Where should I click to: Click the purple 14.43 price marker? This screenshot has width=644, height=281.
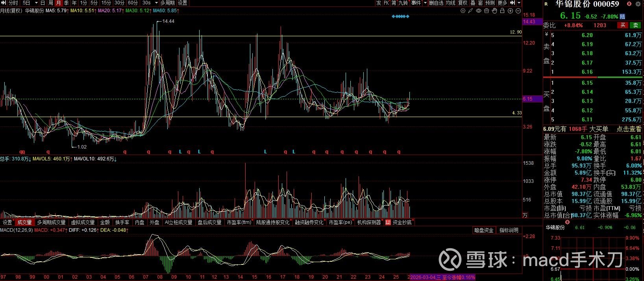(x=530, y=22)
